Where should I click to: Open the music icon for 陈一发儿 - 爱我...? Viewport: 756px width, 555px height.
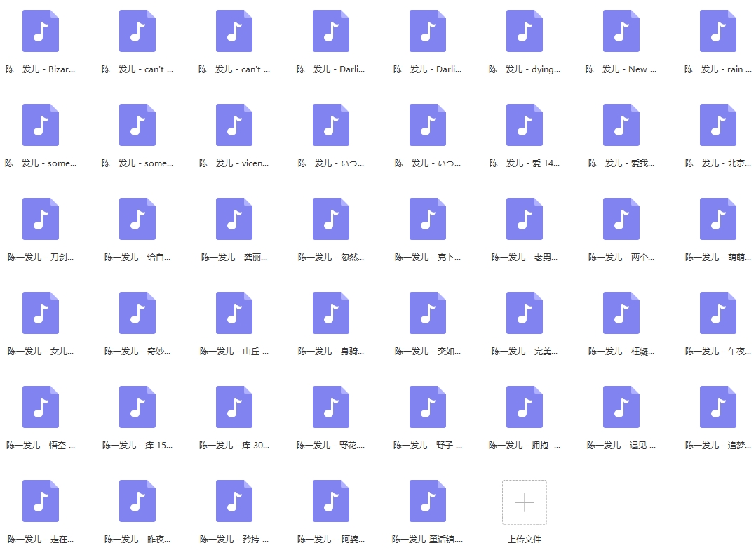click(x=621, y=126)
